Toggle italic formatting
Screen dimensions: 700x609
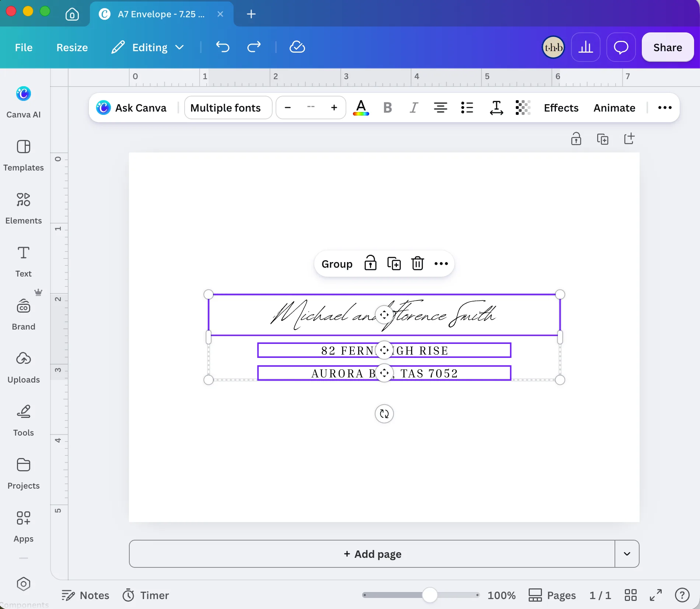tap(414, 108)
